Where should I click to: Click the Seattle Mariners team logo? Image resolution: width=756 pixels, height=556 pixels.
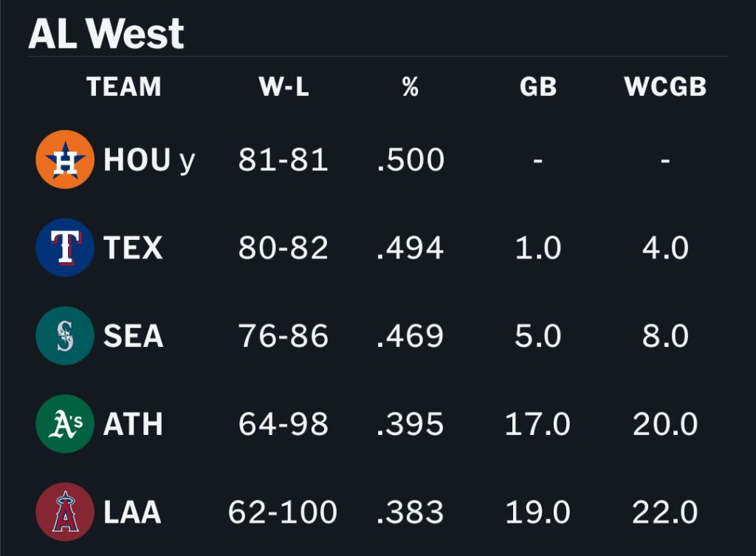click(65, 336)
